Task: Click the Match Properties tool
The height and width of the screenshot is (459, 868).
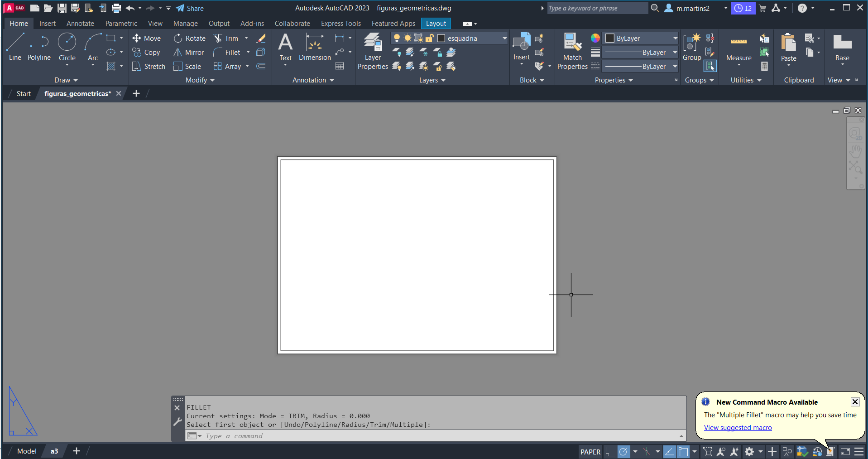Action: [572, 51]
